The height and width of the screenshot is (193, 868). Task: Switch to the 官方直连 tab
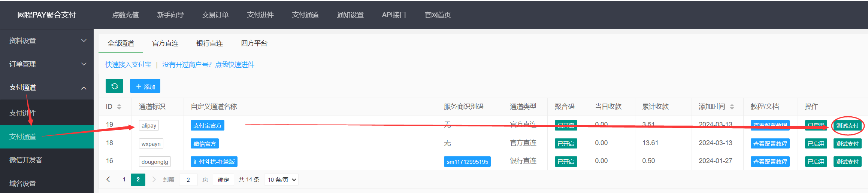coord(165,43)
